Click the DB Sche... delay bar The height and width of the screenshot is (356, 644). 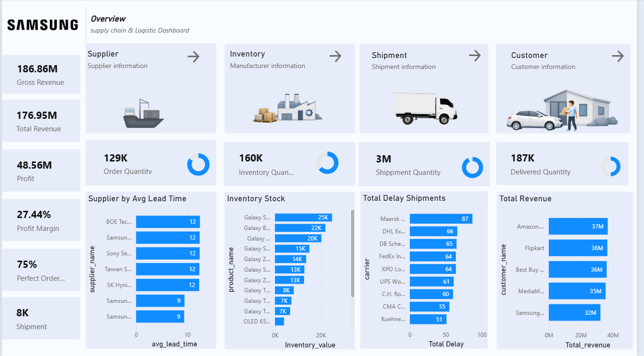(x=433, y=244)
